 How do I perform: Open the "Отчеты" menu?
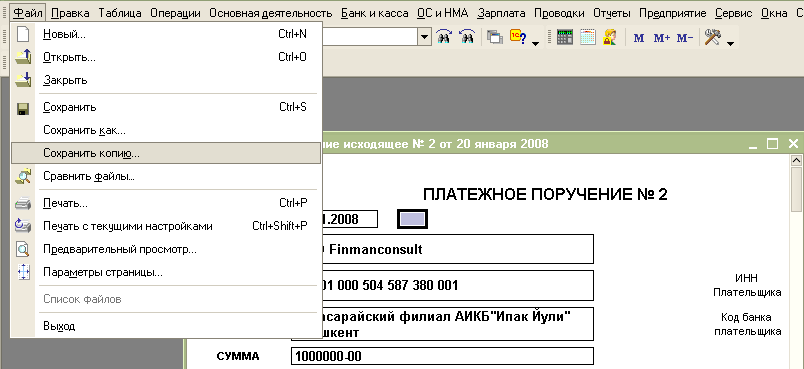click(612, 13)
